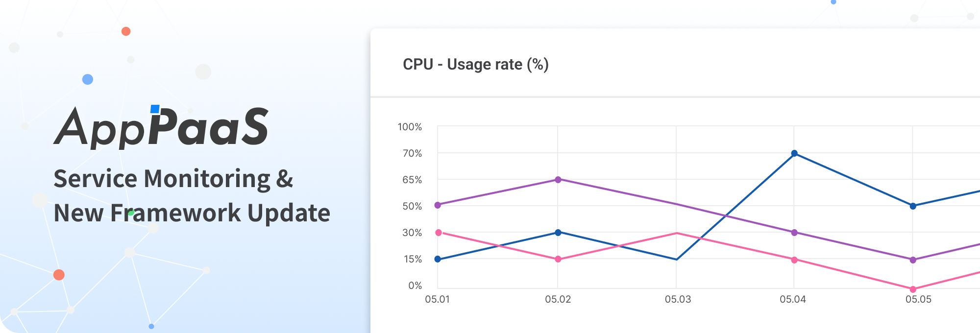Select the blue data point at 15% on 05.01
The image size is (980, 333).
(x=438, y=259)
